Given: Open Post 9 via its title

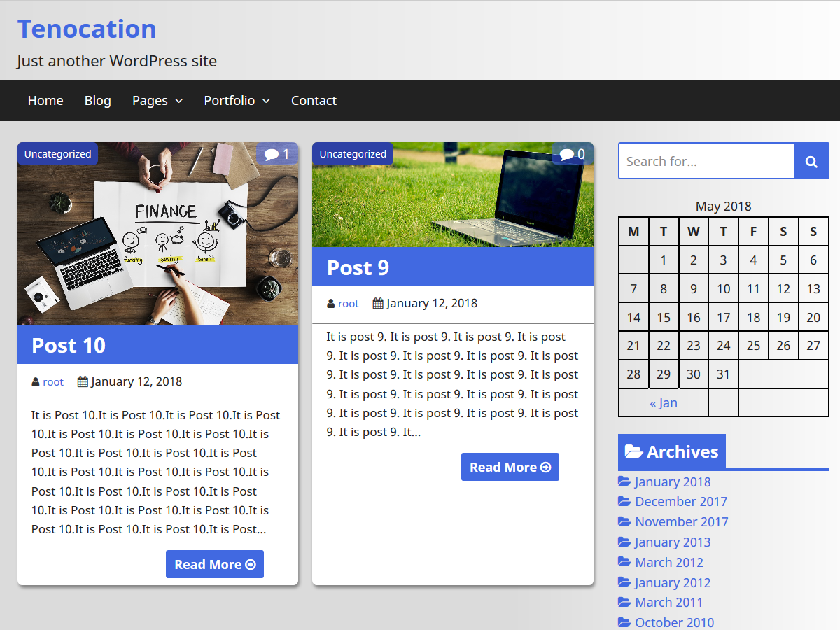Looking at the screenshot, I should 358,267.
